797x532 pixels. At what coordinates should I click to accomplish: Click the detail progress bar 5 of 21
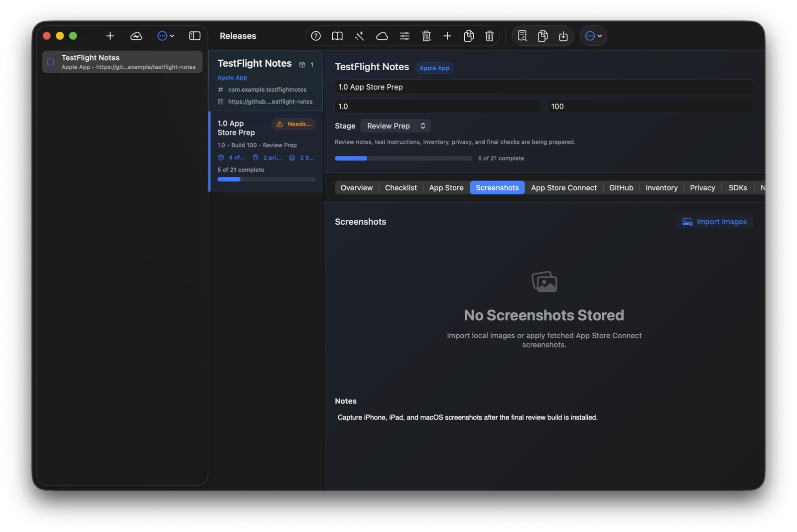pyautogui.click(x=403, y=158)
